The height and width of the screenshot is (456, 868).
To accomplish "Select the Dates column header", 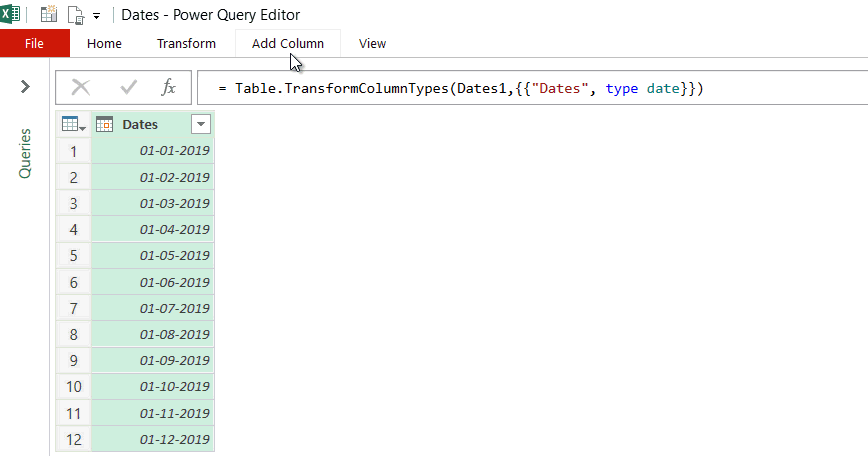I will [x=145, y=124].
